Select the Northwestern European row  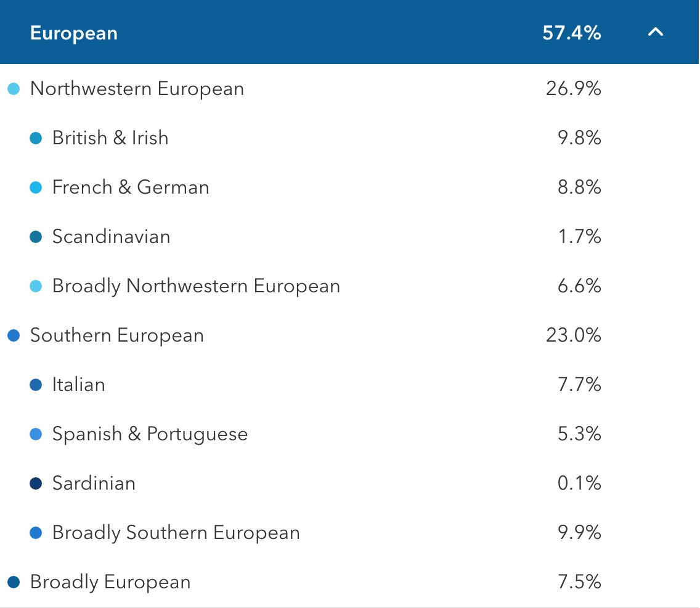coord(137,89)
